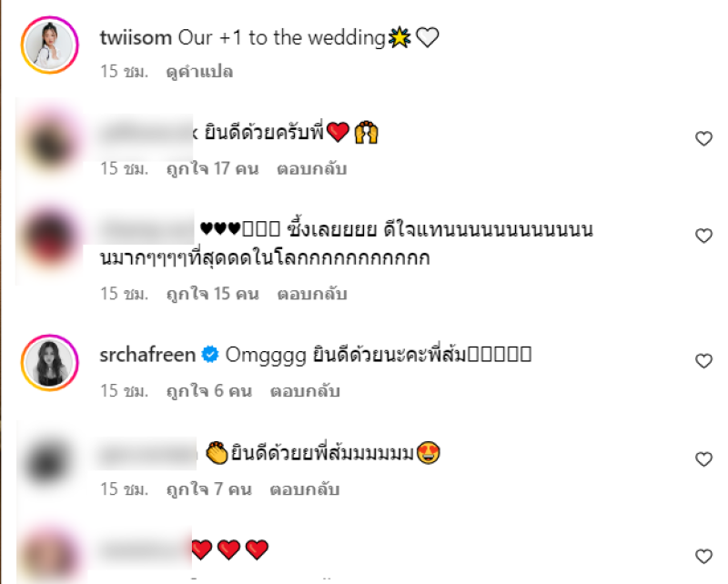728x584 pixels.
Task: Like the clapping hands emoji comment
Action: pyautogui.click(x=703, y=459)
